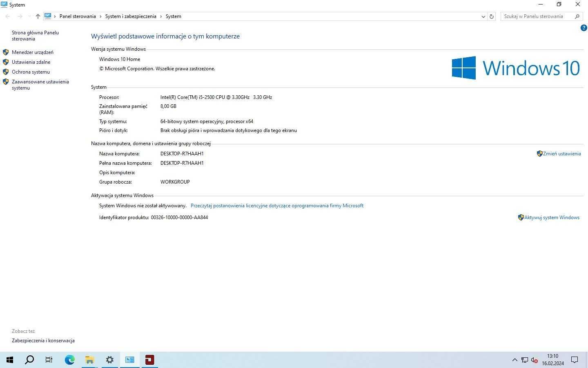Select 8,00 GB RAM value

coord(168,106)
